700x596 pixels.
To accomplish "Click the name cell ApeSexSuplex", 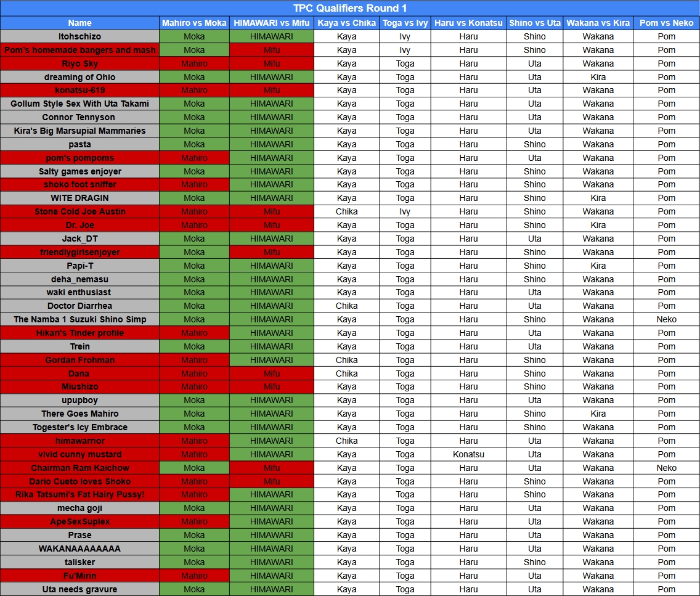I will 80,521.
